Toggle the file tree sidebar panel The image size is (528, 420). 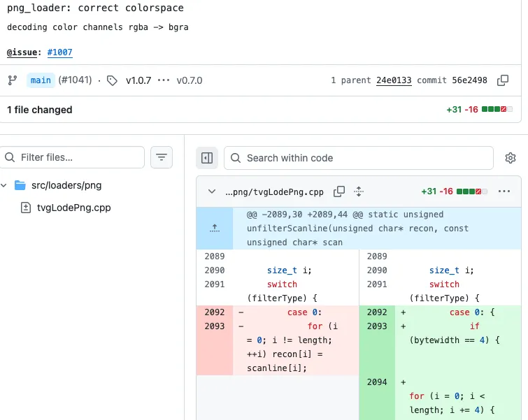point(207,158)
